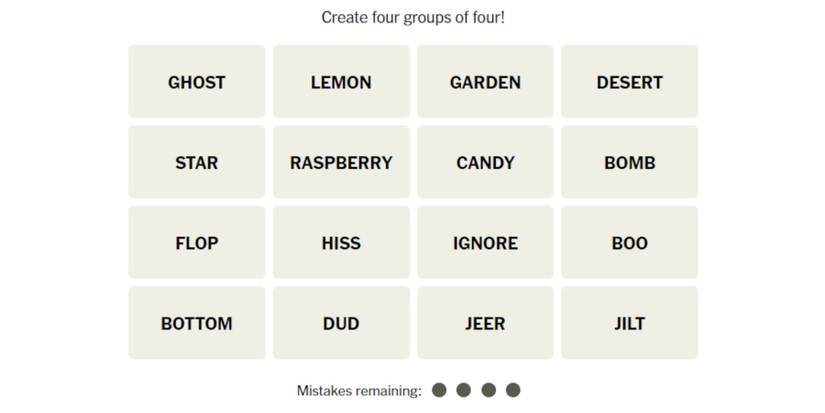This screenshot has height=413, width=825.
Task: Select the JEER tile
Action: point(485,323)
